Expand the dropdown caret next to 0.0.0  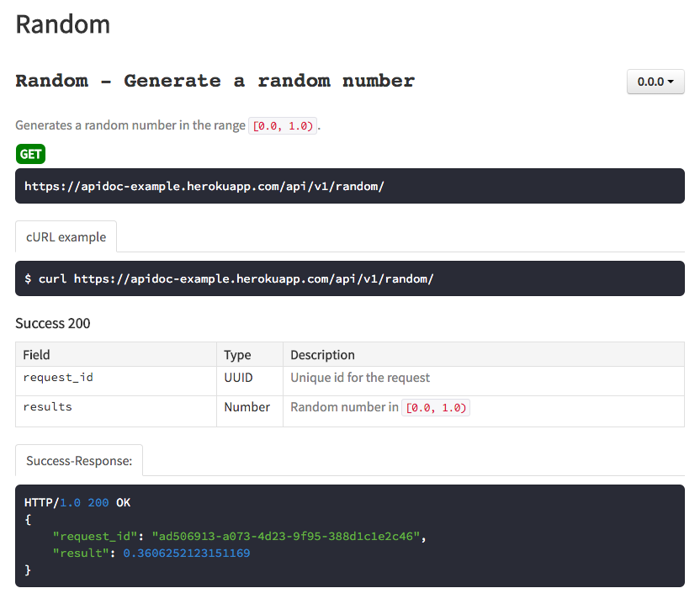point(671,81)
